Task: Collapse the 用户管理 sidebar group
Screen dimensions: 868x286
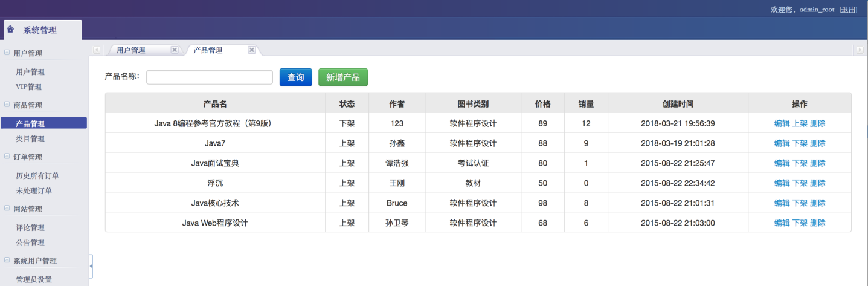Action: point(7,53)
